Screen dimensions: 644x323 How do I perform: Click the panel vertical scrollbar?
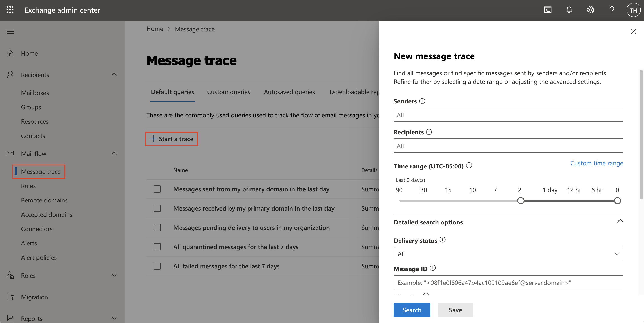click(x=641, y=134)
